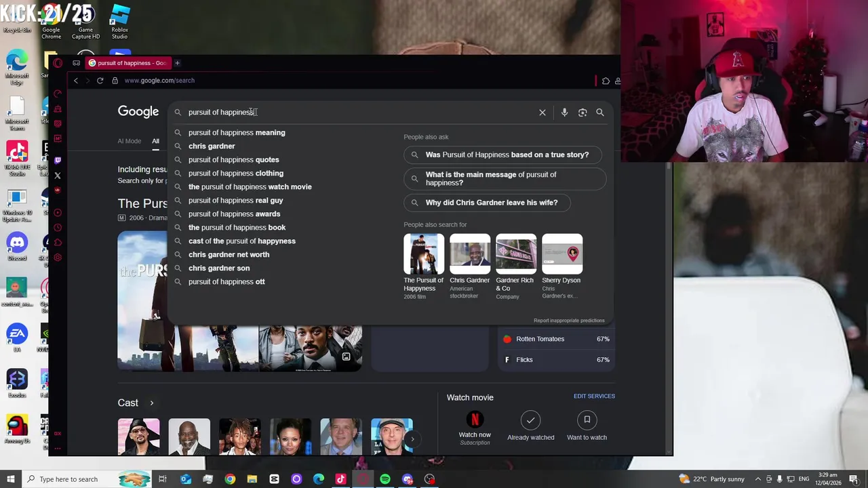Open TikTok app from the taskbar
Viewport: 868px width, 488px height.
[341, 479]
